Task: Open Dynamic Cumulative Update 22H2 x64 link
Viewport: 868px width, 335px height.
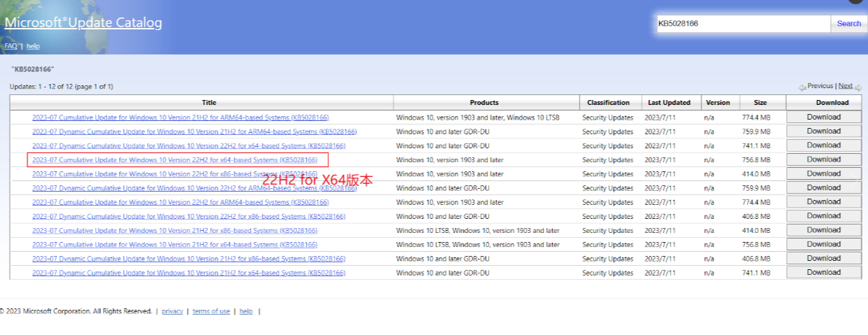Action: 189,145
